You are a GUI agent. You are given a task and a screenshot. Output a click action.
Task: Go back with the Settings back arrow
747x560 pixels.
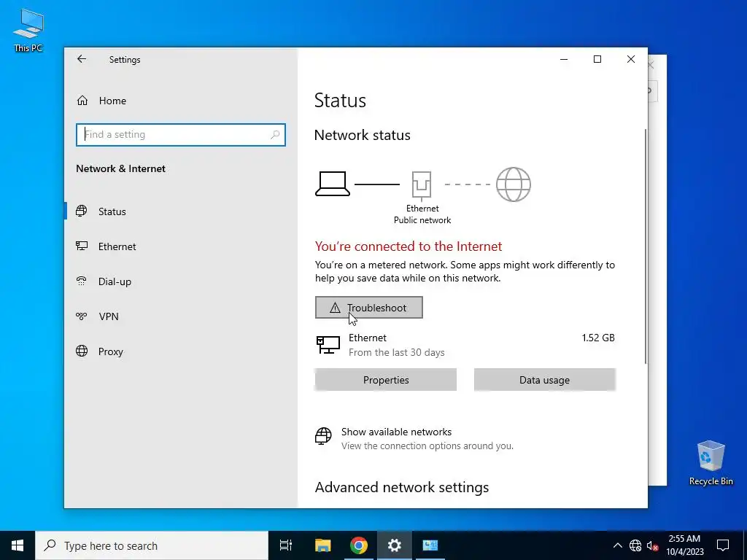[82, 59]
